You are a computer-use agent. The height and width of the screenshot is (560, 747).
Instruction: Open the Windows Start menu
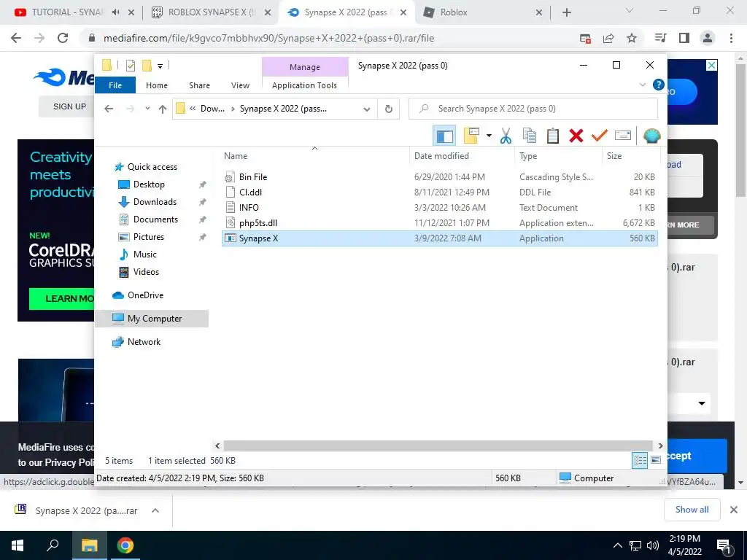point(18,545)
